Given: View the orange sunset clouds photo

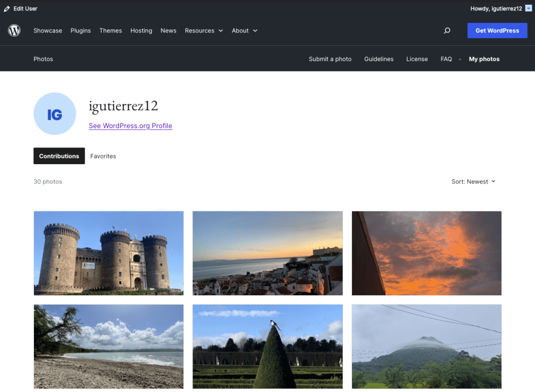Looking at the screenshot, I should 426,253.
